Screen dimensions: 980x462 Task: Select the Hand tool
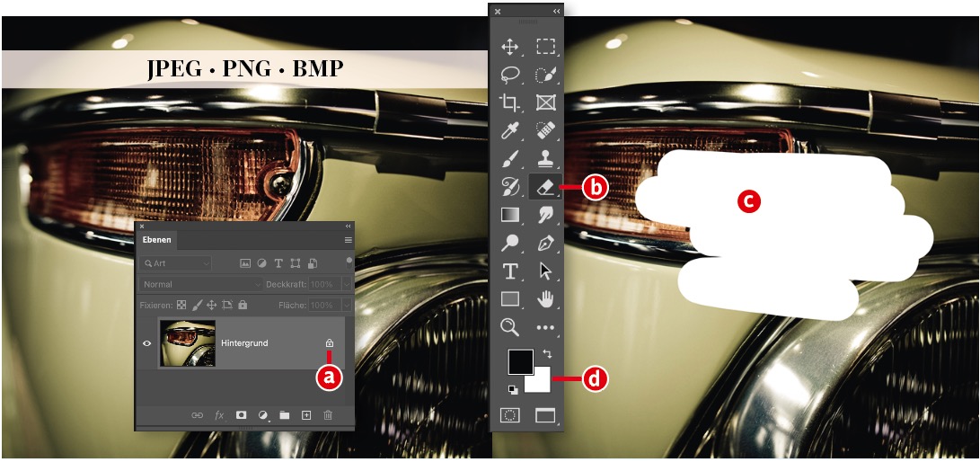point(545,299)
